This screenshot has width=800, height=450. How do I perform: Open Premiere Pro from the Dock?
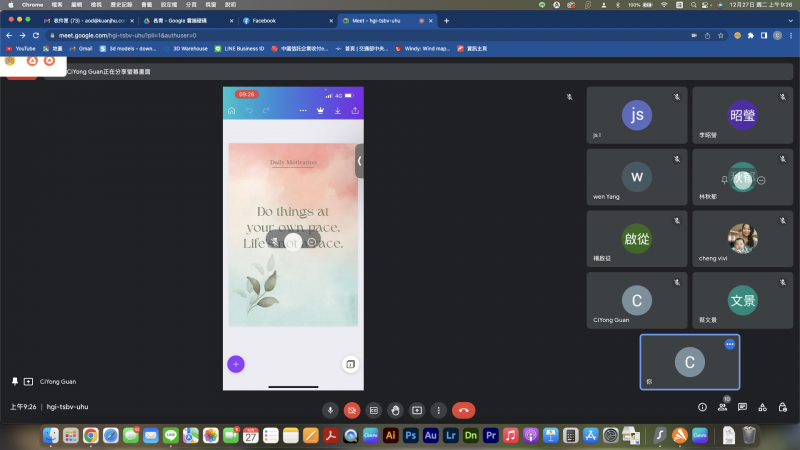(x=490, y=435)
